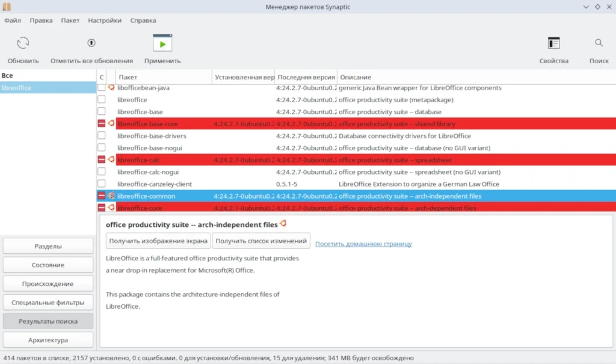616x364 pixels.
Task: Click Ubuntu icon in libreoffice-base-core row
Action: click(x=111, y=123)
